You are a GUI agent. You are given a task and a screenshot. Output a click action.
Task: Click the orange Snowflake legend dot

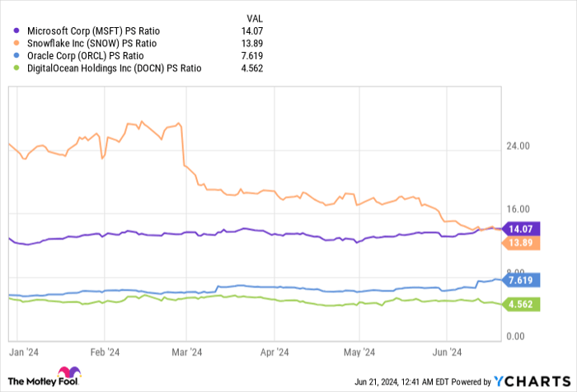pyautogui.click(x=16, y=43)
